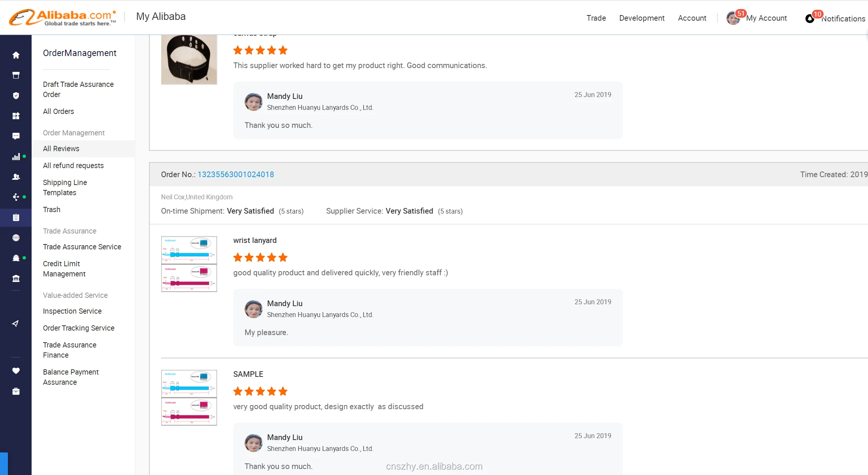
Task: Open the Notifications bell icon
Action: pyautogui.click(x=810, y=19)
